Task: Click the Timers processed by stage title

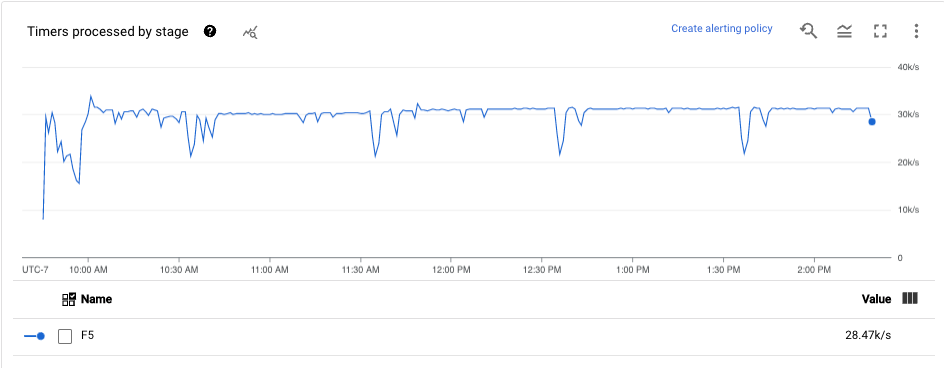Action: tap(108, 32)
